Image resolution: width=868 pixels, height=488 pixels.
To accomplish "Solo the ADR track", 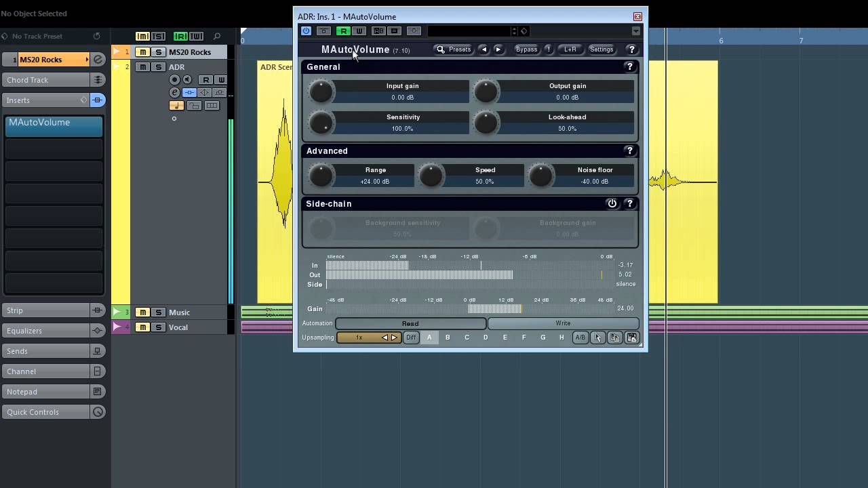I will (158, 67).
